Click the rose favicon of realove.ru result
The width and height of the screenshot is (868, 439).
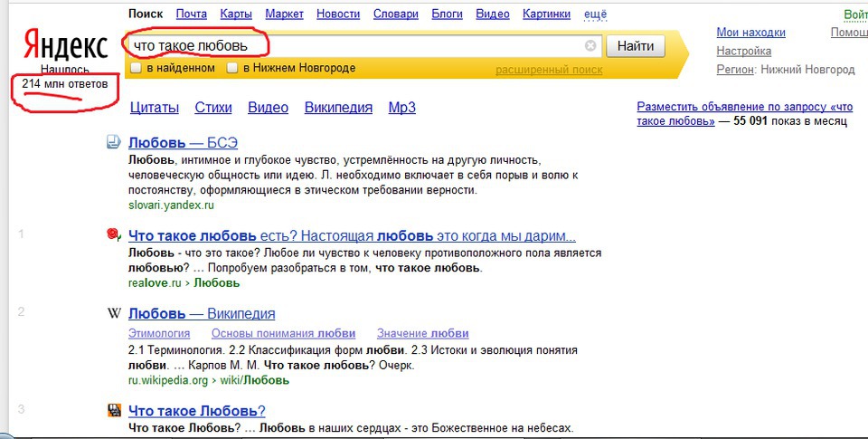click(x=114, y=234)
